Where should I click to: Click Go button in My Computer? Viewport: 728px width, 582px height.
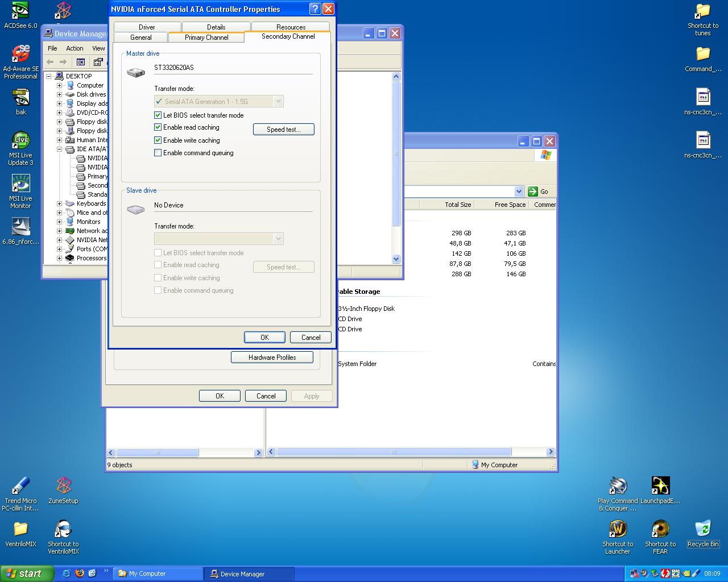point(538,192)
